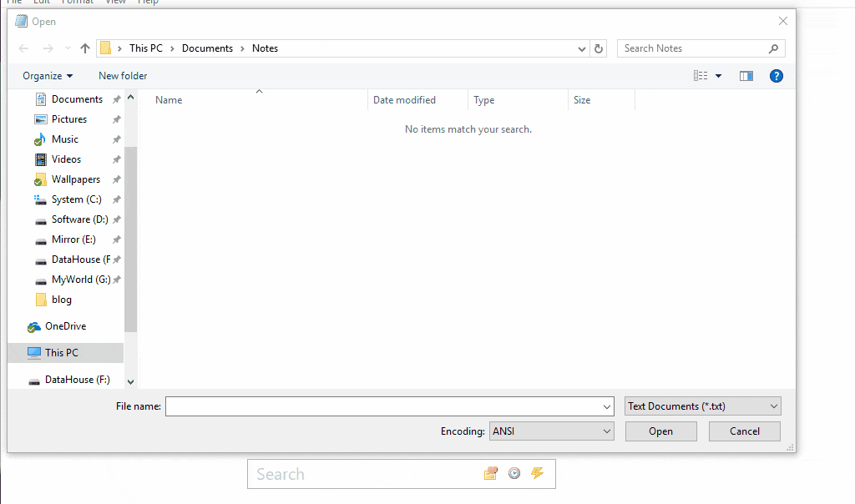Expand the view options dropdown arrow
855x504 pixels.
click(x=718, y=76)
